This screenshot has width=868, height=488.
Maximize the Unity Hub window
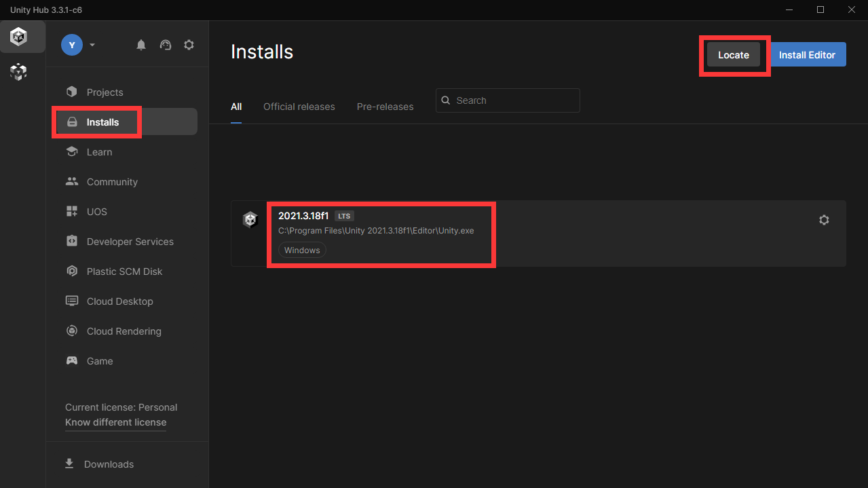click(x=820, y=10)
